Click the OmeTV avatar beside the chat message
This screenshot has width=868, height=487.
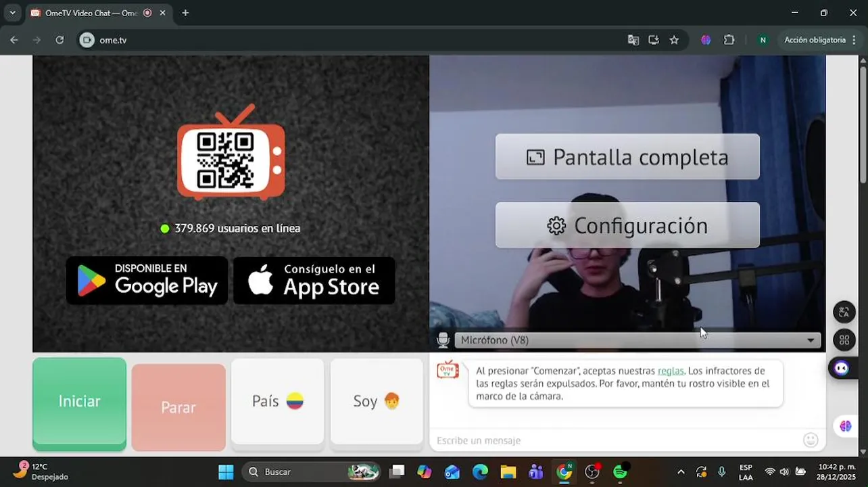(x=448, y=369)
